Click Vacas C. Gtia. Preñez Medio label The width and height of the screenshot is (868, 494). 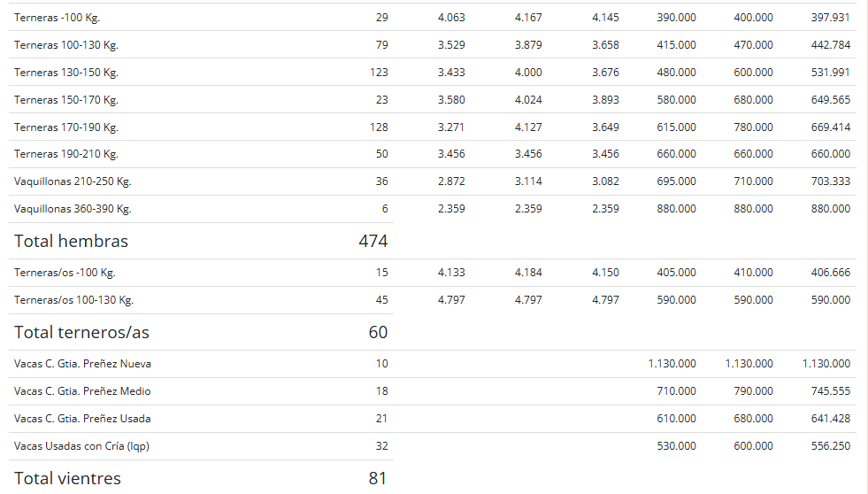tap(82, 391)
